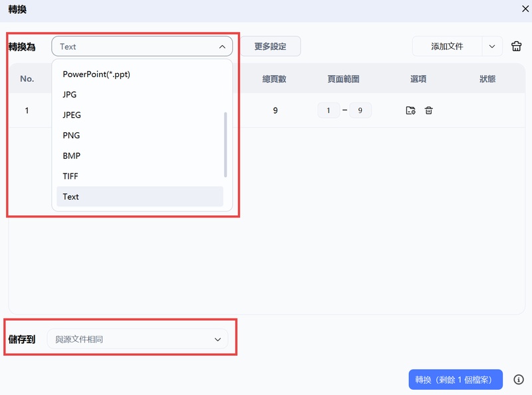The height and width of the screenshot is (395, 532).
Task: Click row number 1 cell
Action: pos(27,110)
